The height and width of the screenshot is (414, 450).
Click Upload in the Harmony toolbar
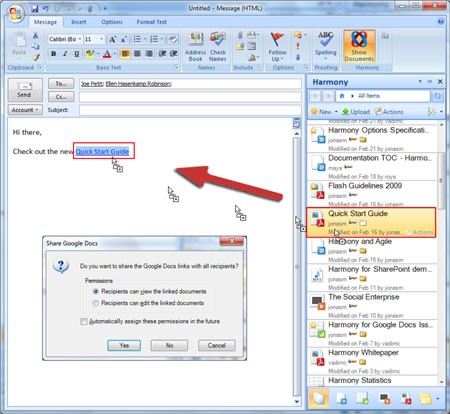point(356,112)
